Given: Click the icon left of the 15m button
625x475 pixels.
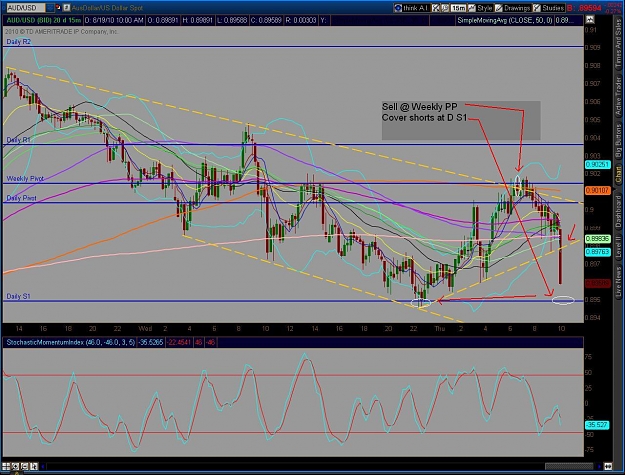Looking at the screenshot, I should coord(445,8).
